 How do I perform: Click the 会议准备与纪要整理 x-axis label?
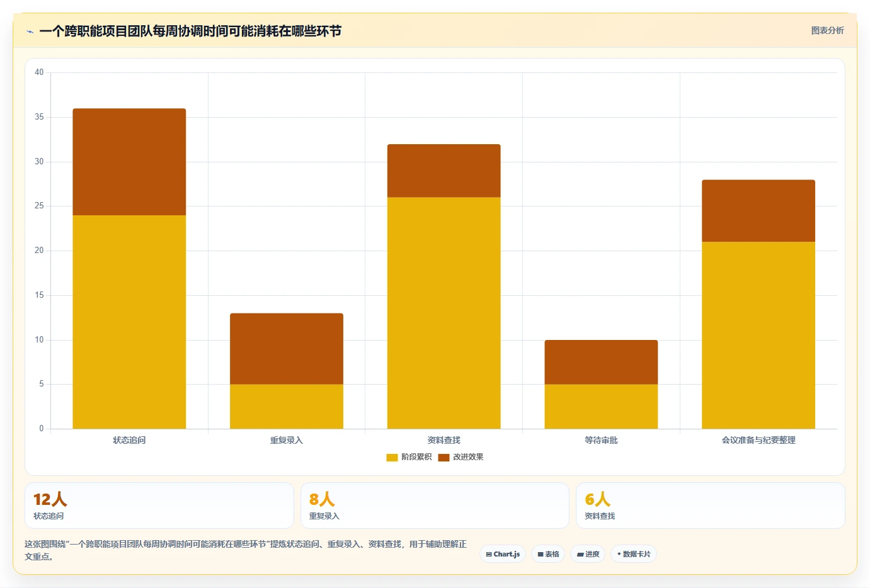758,440
